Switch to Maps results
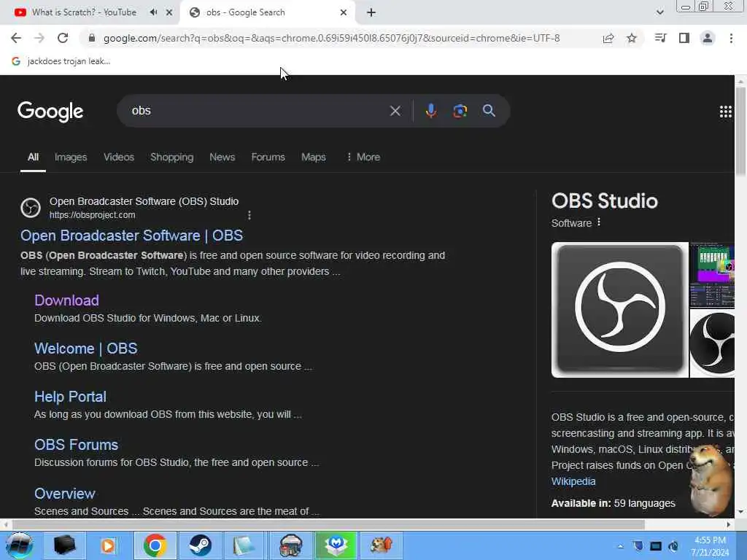The image size is (747, 560). (x=314, y=157)
